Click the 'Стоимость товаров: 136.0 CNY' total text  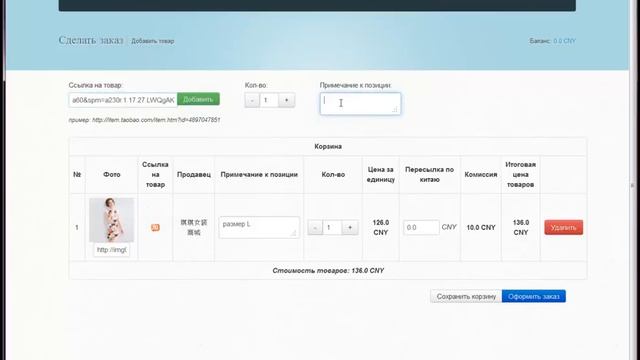[328, 270]
